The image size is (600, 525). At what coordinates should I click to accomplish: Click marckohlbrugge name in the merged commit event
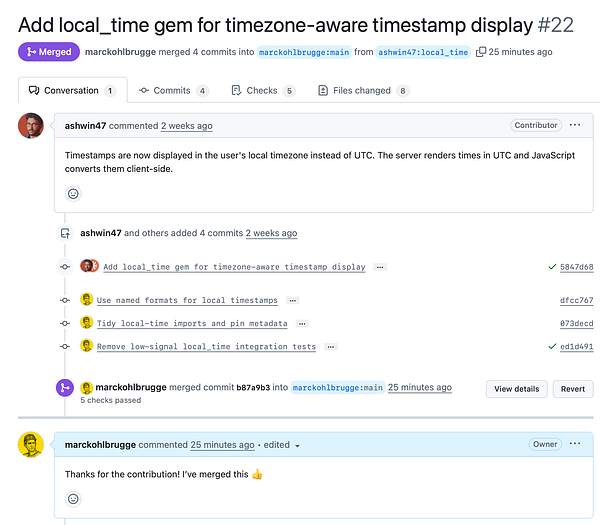click(x=131, y=388)
